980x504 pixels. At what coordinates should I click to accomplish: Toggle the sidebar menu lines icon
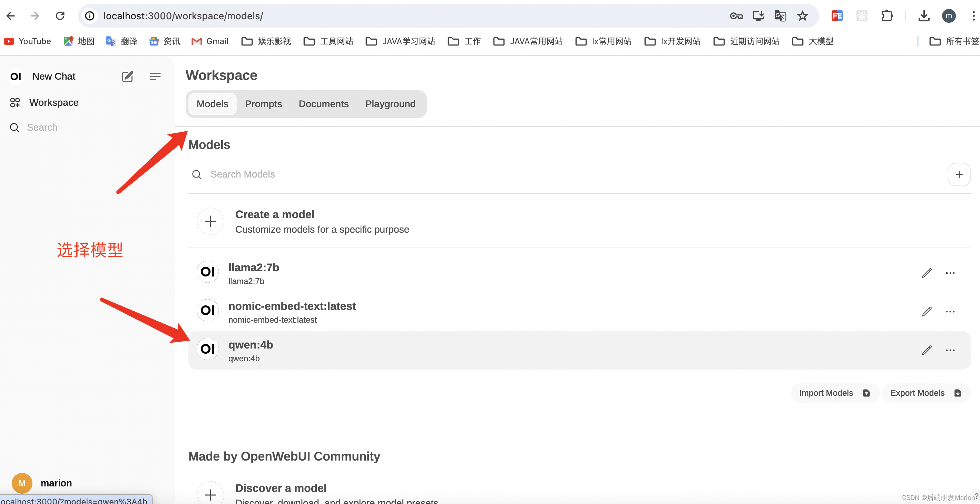[x=155, y=77]
